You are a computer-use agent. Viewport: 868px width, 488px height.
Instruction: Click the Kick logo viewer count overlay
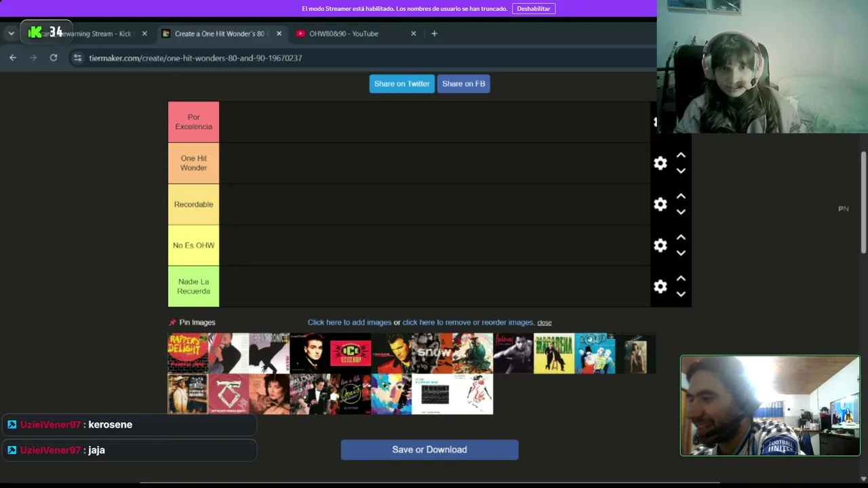click(x=46, y=32)
